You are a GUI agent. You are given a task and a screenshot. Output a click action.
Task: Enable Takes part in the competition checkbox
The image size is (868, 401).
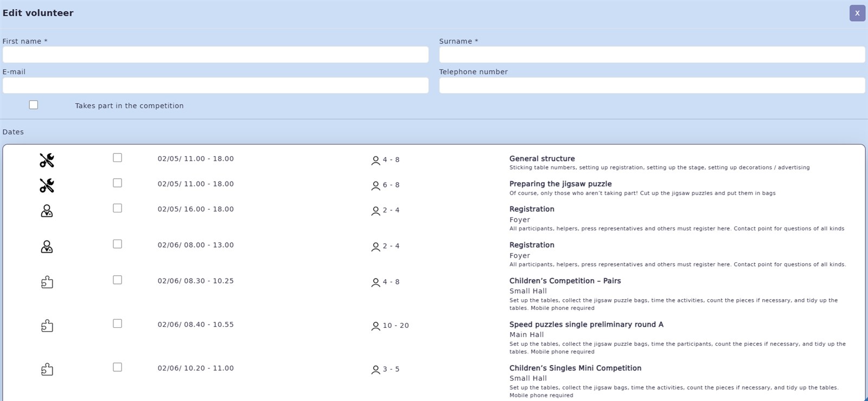click(34, 105)
